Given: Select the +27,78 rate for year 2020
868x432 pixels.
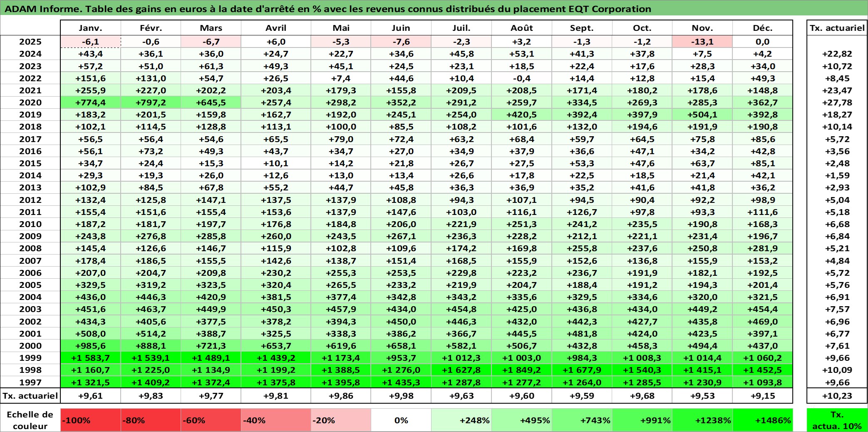Looking at the screenshot, I should point(837,102).
